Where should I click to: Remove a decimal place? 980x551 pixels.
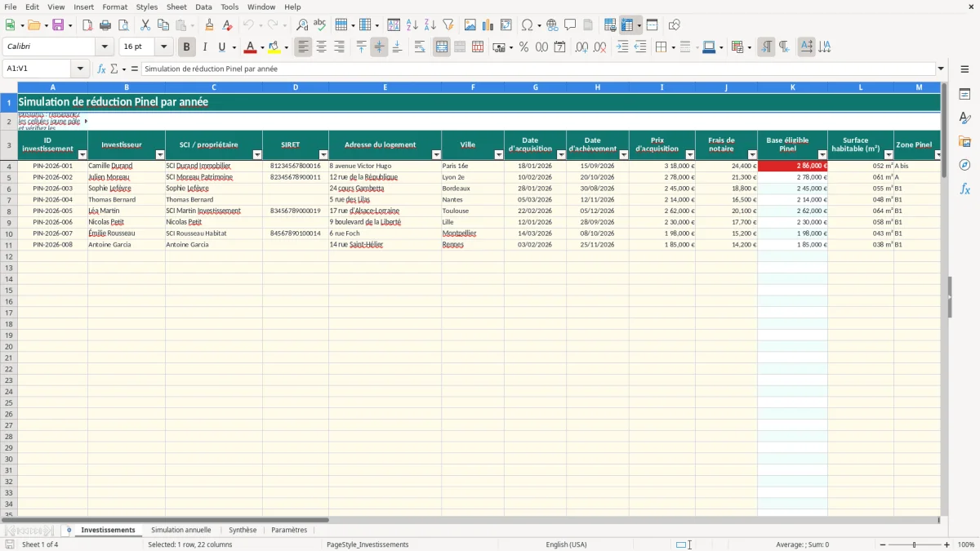point(600,47)
